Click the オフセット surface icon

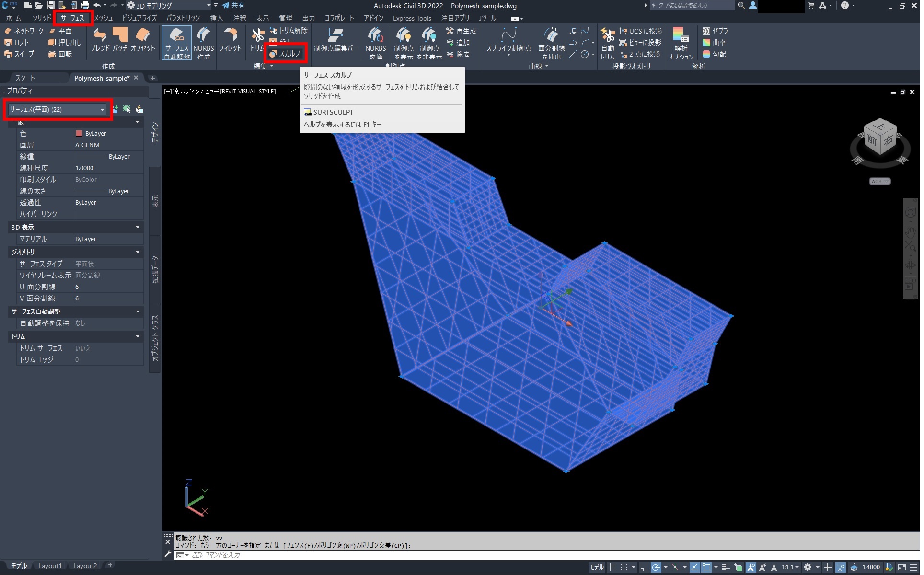pyautogui.click(x=143, y=40)
